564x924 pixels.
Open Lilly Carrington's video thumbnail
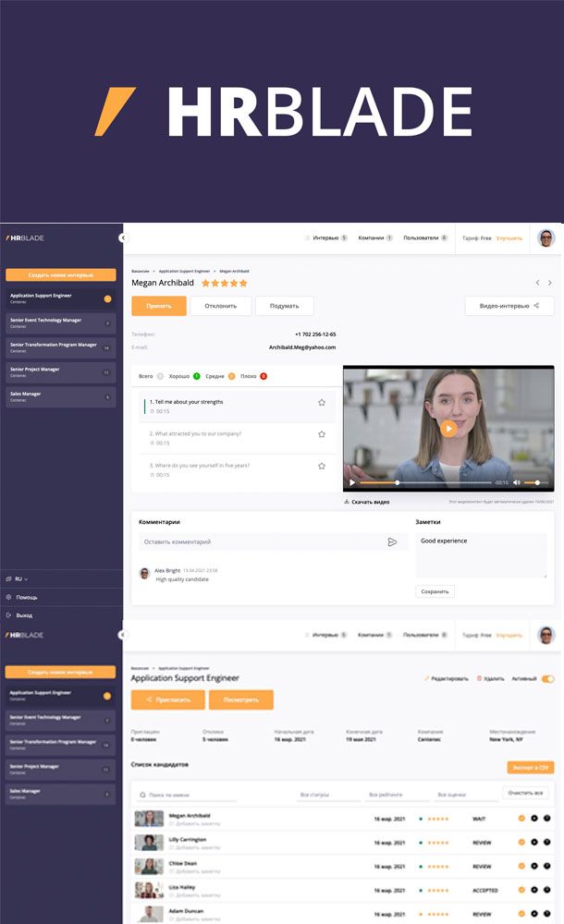(149, 843)
